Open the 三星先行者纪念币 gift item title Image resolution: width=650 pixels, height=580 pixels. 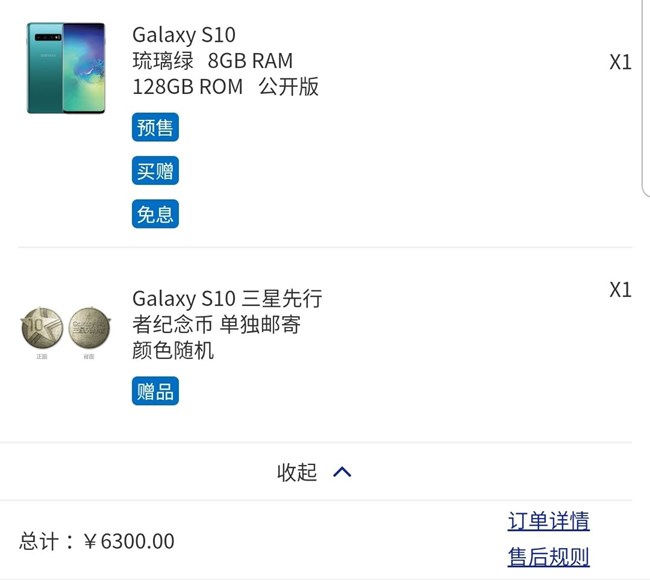pyautogui.click(x=227, y=299)
